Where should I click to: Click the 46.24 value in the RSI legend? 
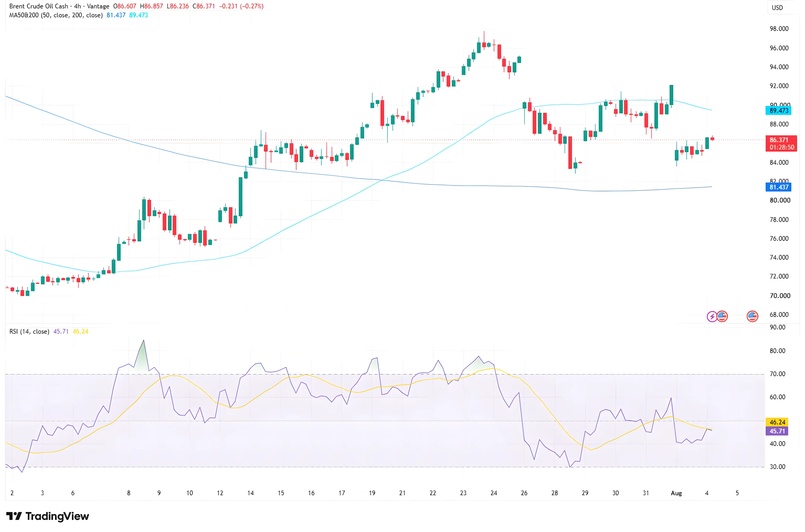click(x=80, y=331)
